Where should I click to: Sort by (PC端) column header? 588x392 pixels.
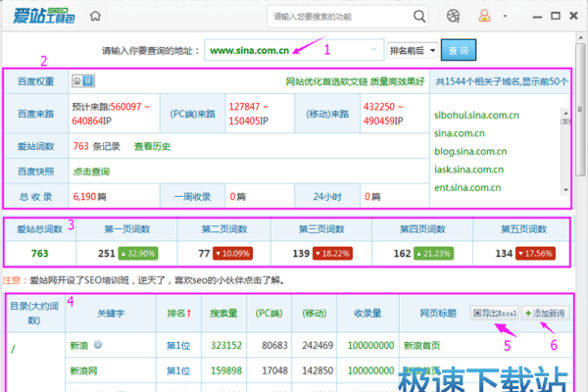click(x=269, y=314)
